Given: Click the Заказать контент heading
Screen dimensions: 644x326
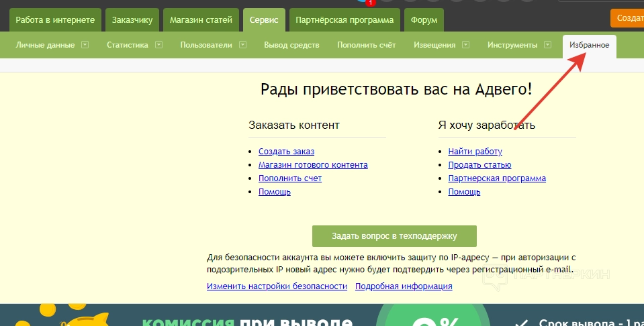Looking at the screenshot, I should tap(294, 125).
